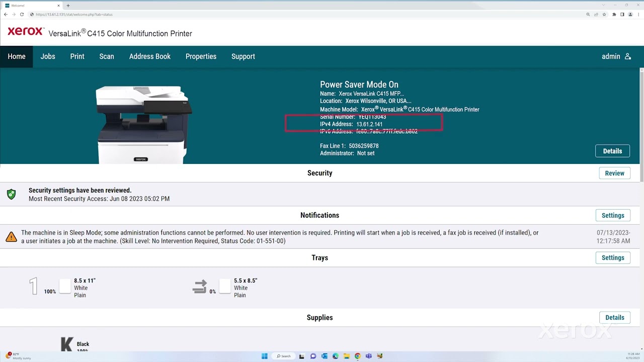The width and height of the screenshot is (644, 362).
Task: Click the bypass tray 0% level text
Action: [213, 292]
